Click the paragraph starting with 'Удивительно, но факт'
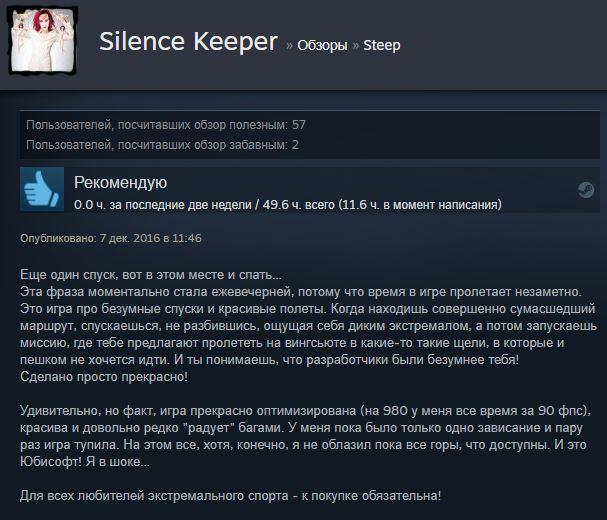Screen dimensions: 607x520 tap(306, 436)
